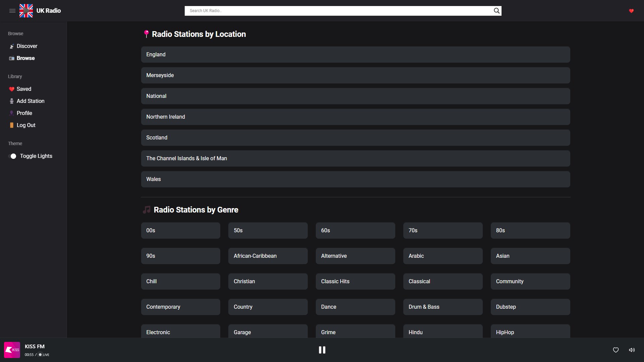644x362 pixels.
Task: Open Discover in the sidebar
Action: pyautogui.click(x=27, y=46)
